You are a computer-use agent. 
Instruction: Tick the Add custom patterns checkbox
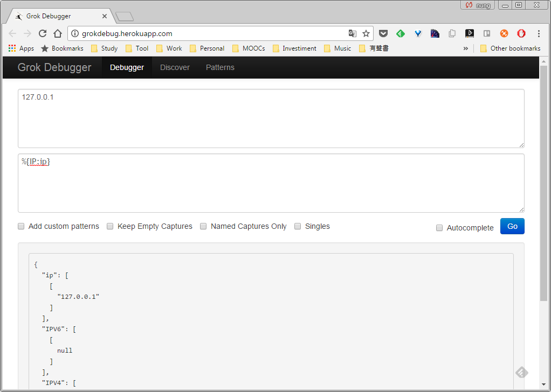coord(21,226)
